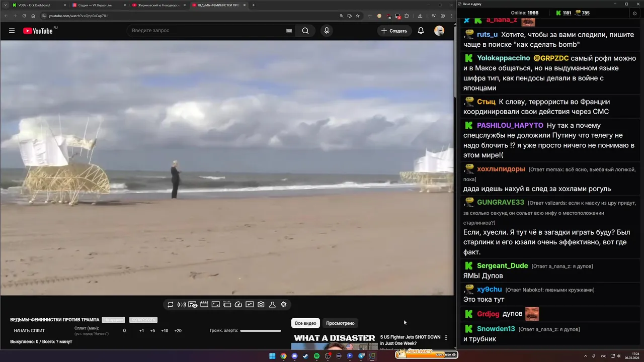Open the Windows Start button
Image resolution: width=644 pixels, height=362 pixels.
272,356
